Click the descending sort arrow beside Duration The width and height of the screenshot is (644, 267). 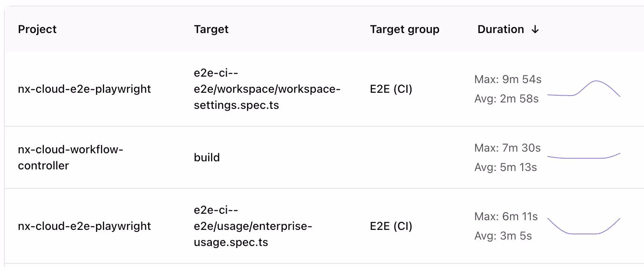point(535,29)
